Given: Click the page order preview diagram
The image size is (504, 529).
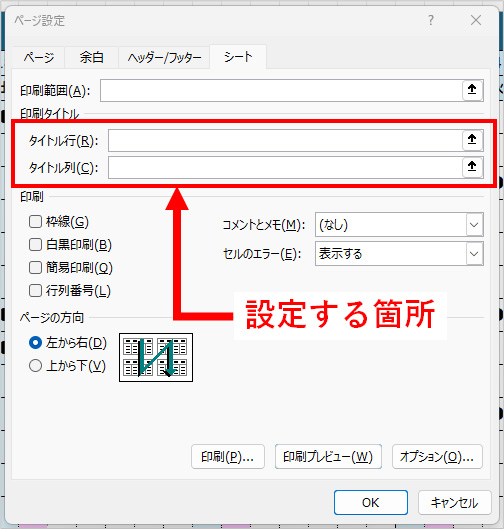Looking at the screenshot, I should [x=156, y=357].
